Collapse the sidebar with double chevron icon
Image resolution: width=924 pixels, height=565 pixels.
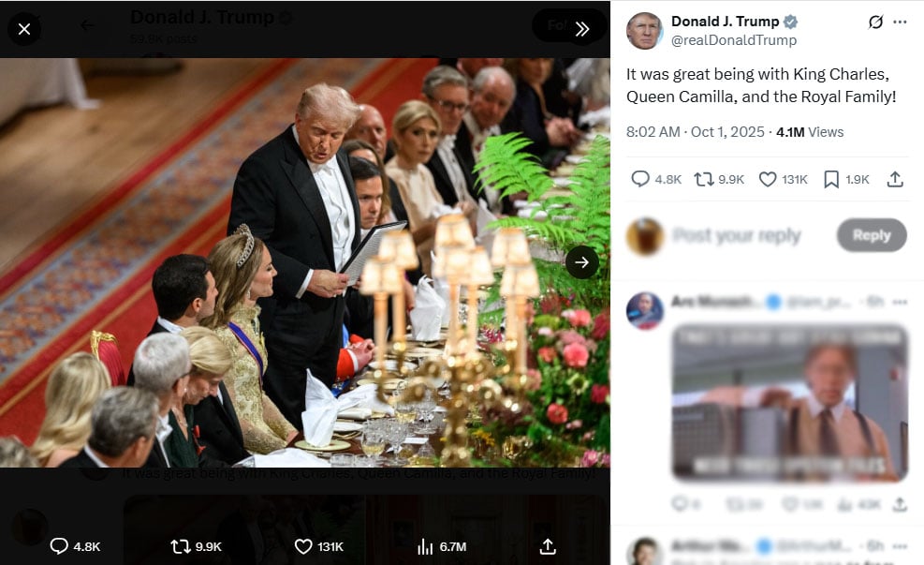click(x=581, y=29)
